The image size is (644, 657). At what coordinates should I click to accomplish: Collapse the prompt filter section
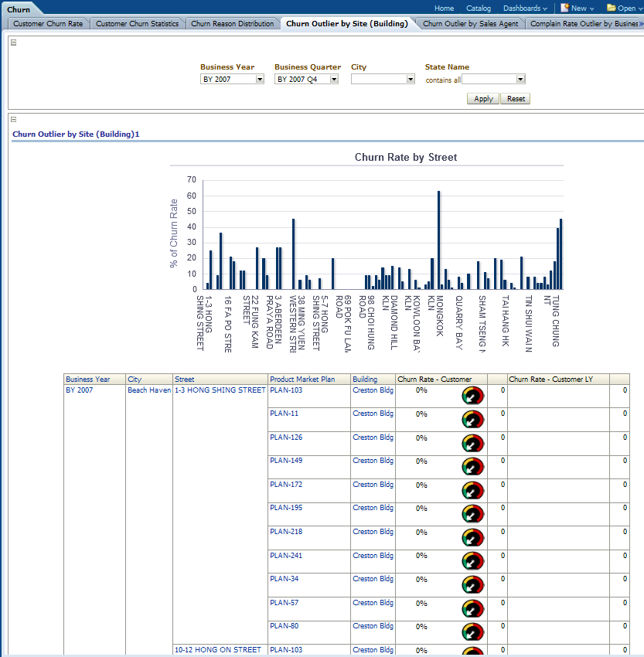click(13, 43)
